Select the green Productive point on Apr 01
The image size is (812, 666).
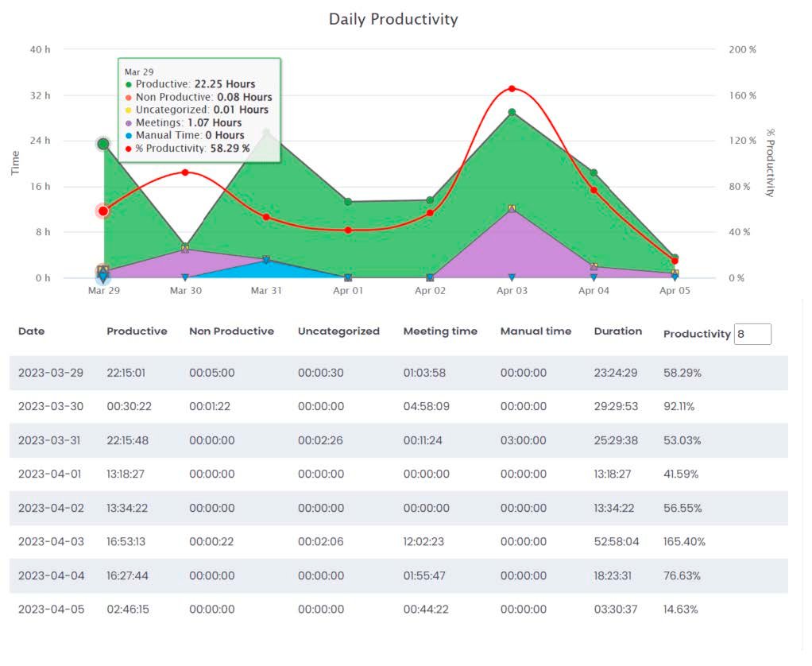[348, 202]
